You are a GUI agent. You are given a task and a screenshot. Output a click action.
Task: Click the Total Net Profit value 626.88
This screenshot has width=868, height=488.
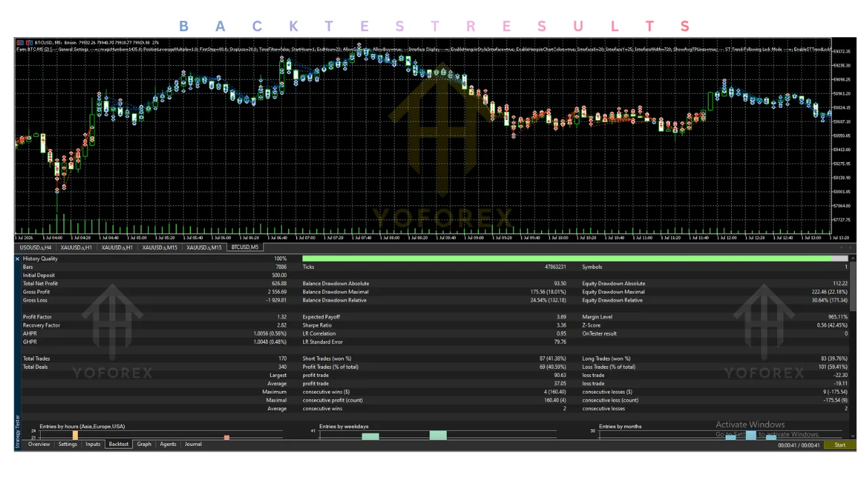(x=279, y=283)
